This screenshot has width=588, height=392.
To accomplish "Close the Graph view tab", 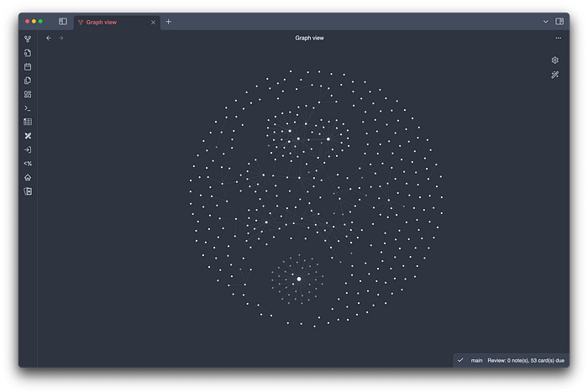I will pyautogui.click(x=153, y=23).
